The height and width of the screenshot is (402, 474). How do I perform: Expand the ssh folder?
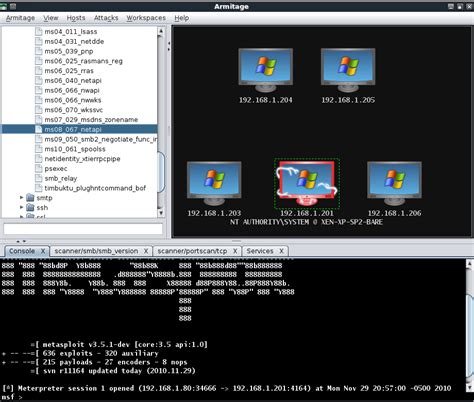[22, 207]
